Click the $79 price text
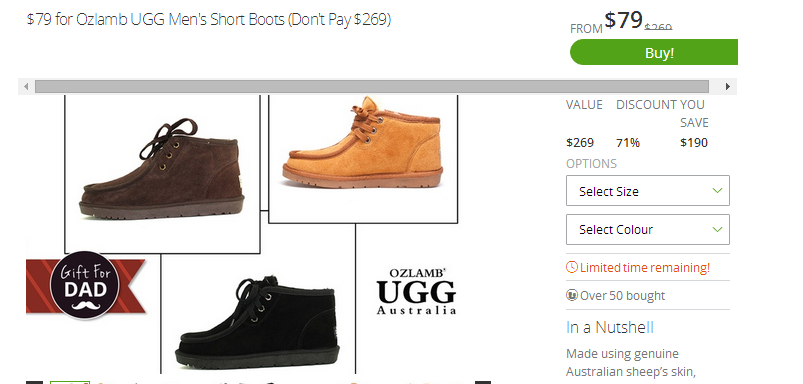Image resolution: width=803 pixels, height=384 pixels. point(623,20)
